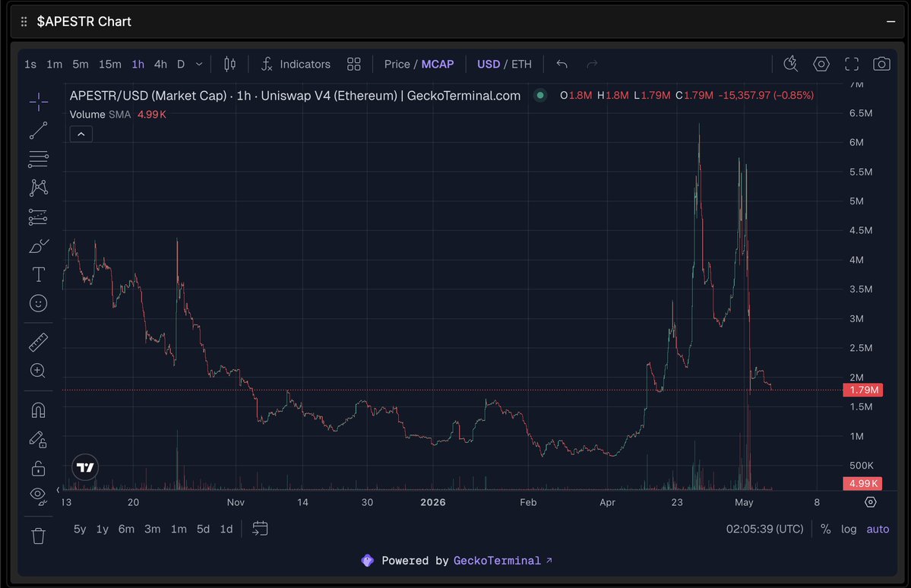The width and height of the screenshot is (911, 588).
Task: Switch chart to MCAP mode
Action: 438,64
